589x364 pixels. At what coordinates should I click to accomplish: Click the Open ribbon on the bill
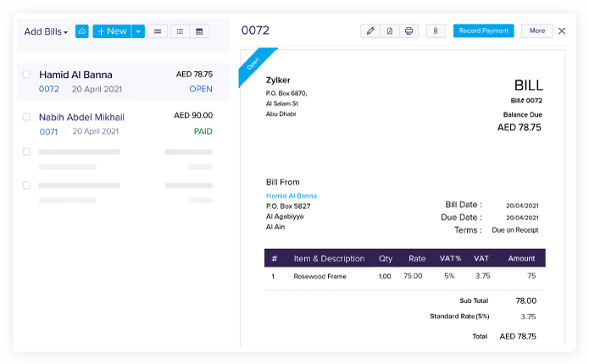[253, 63]
